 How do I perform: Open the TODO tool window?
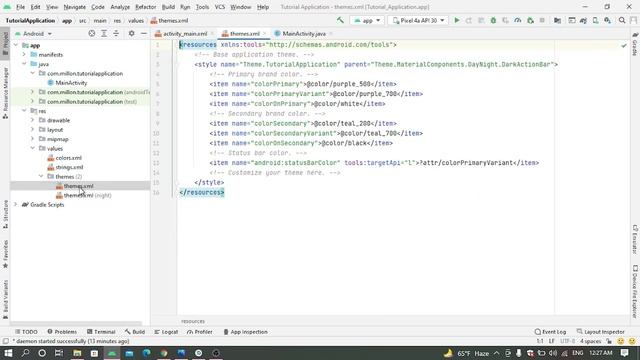26,332
